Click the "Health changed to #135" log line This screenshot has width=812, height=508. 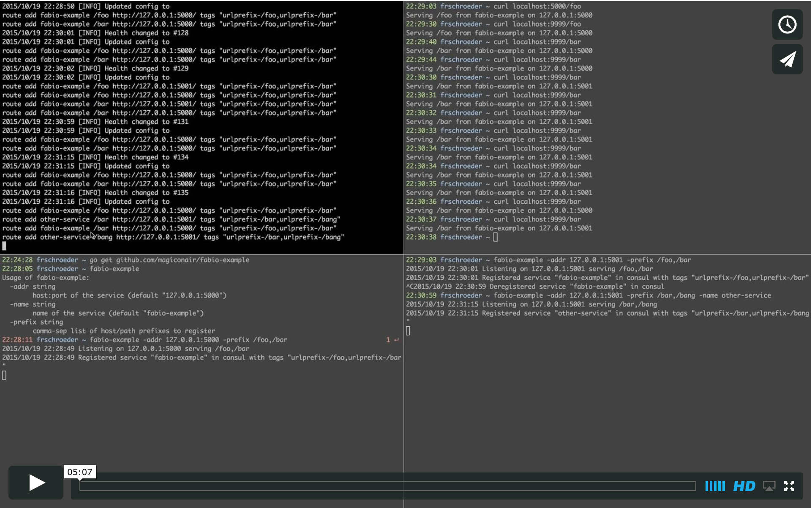click(95, 193)
